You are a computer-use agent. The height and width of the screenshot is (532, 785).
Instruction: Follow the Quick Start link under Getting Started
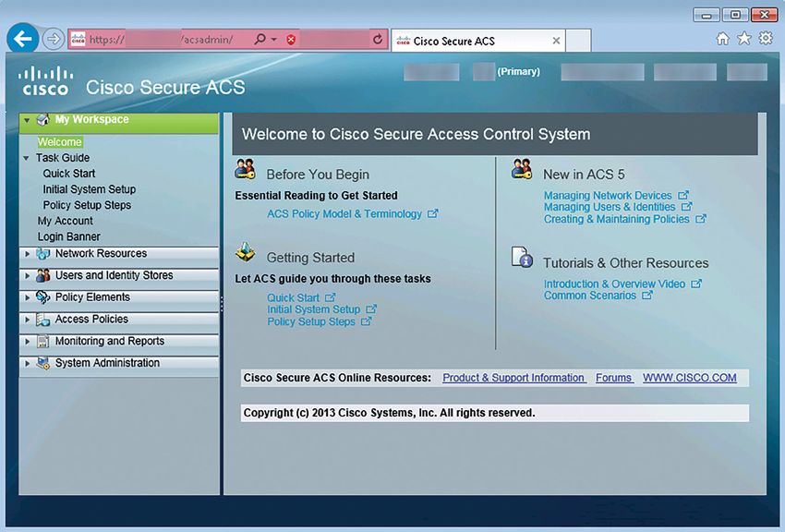[x=293, y=297]
